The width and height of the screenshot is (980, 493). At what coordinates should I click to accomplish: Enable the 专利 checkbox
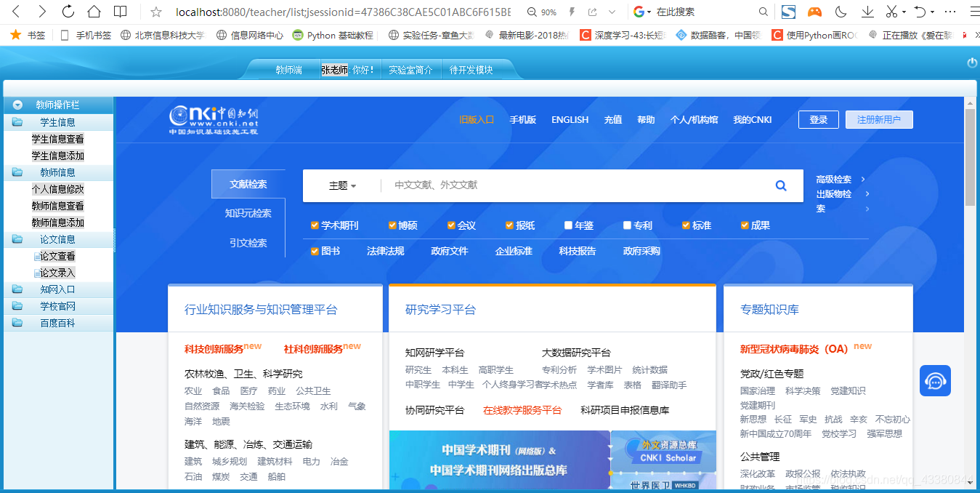pyautogui.click(x=627, y=225)
